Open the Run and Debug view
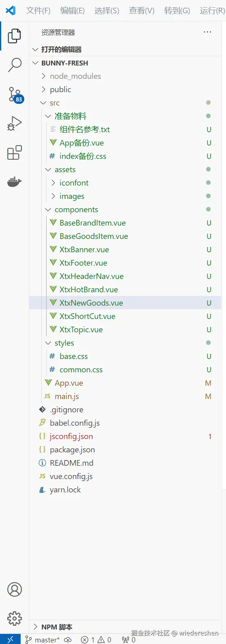Viewport: 226px width, 644px height. [x=14, y=123]
